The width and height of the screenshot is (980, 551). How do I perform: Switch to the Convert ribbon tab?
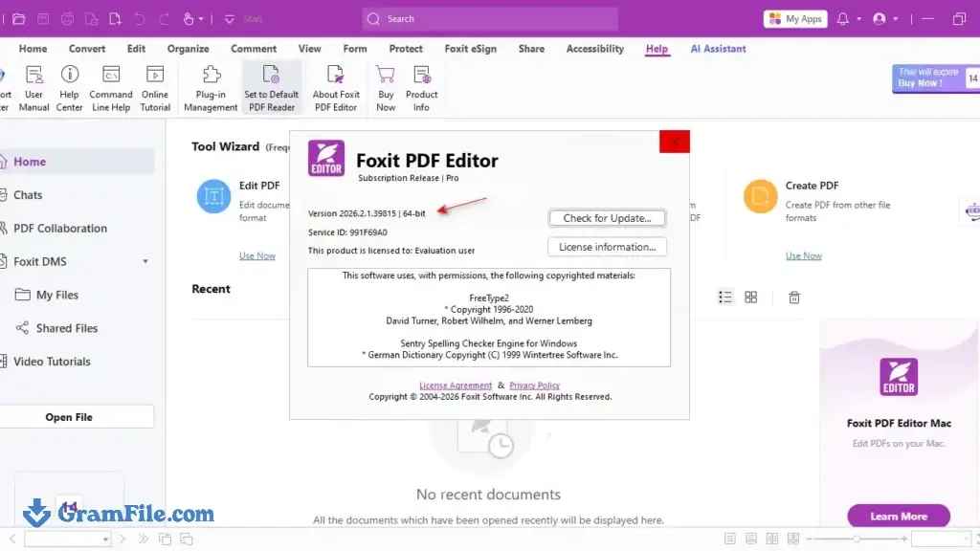(x=87, y=49)
